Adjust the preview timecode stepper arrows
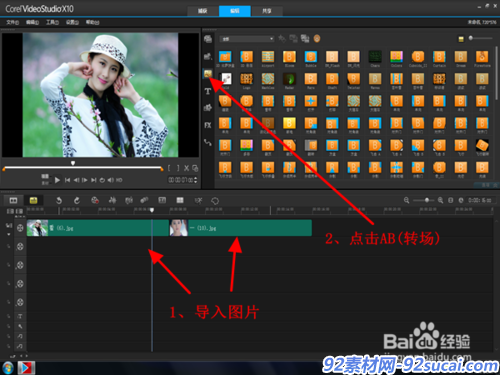The width and height of the screenshot is (500, 375). [195, 180]
